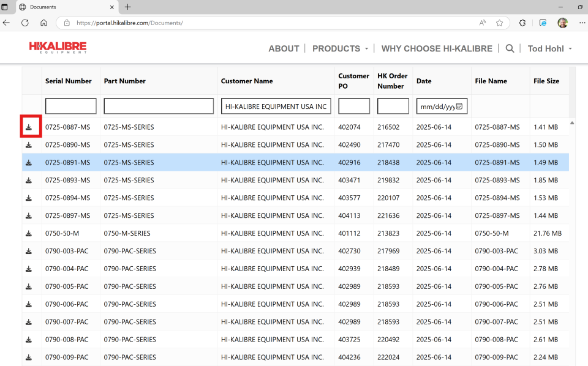Open a new browser tab
This screenshot has width=588, height=366.
127,7
